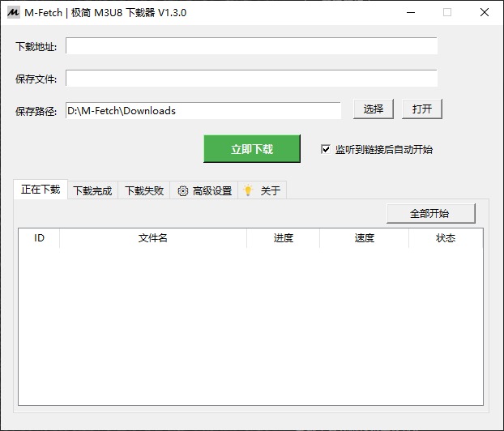Image resolution: width=504 pixels, height=431 pixels.
Task: Click the 状态 column header
Action: (x=446, y=238)
